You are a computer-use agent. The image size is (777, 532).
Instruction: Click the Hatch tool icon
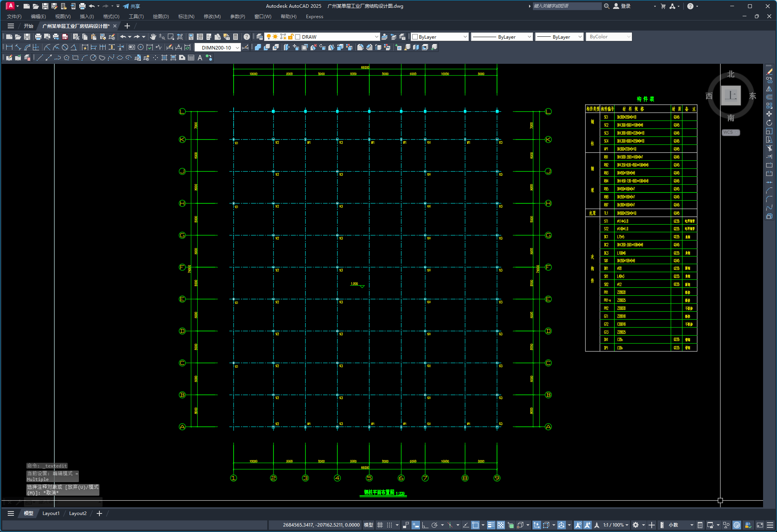click(x=164, y=58)
